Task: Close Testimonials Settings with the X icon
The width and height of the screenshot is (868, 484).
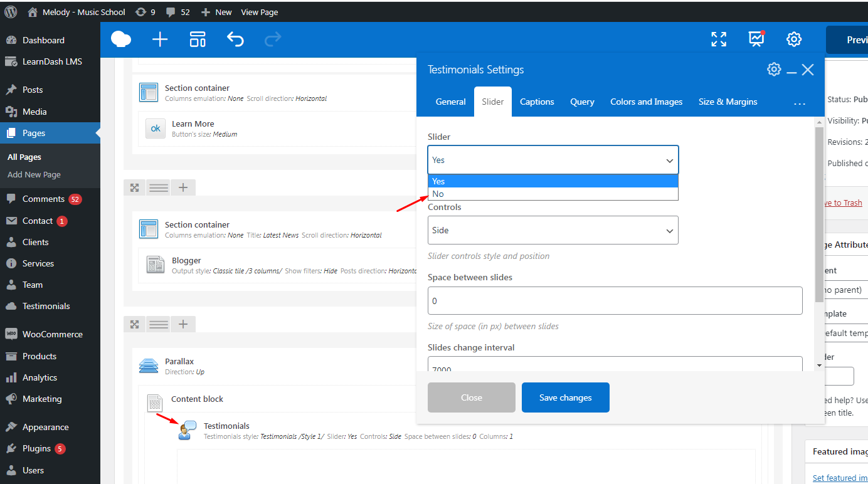Action: 808,70
